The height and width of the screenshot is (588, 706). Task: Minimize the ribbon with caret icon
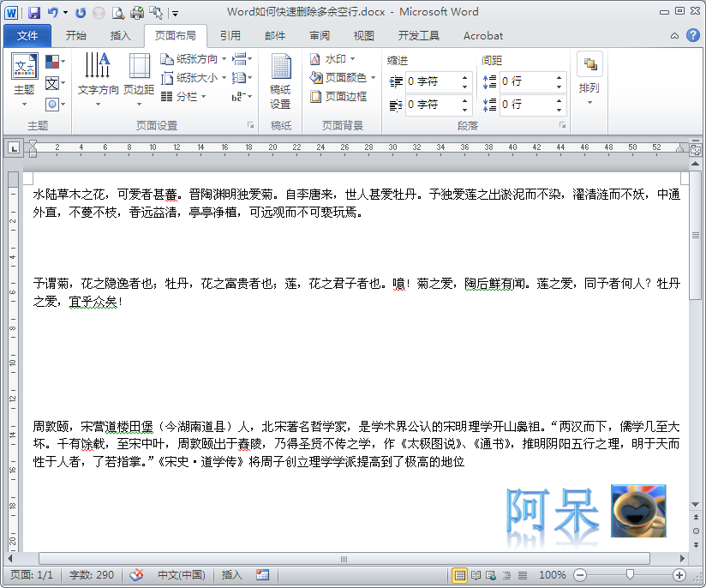coord(674,36)
